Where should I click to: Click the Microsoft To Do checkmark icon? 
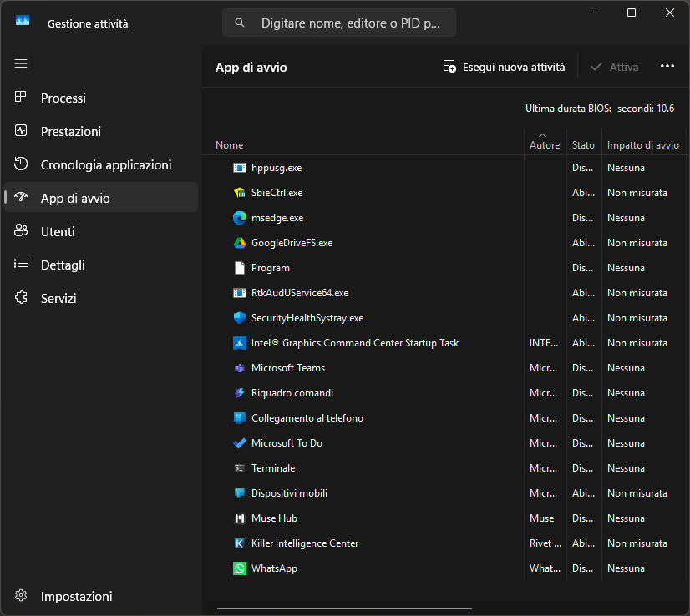coord(240,443)
